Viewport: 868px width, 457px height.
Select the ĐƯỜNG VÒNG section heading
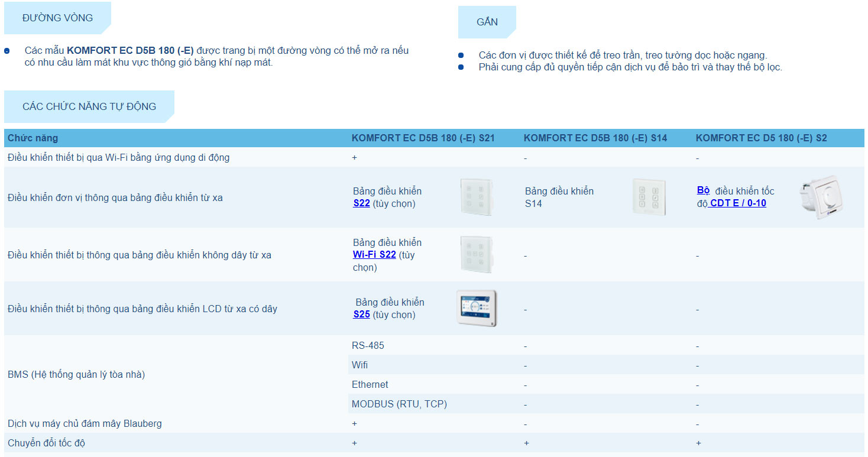57,18
